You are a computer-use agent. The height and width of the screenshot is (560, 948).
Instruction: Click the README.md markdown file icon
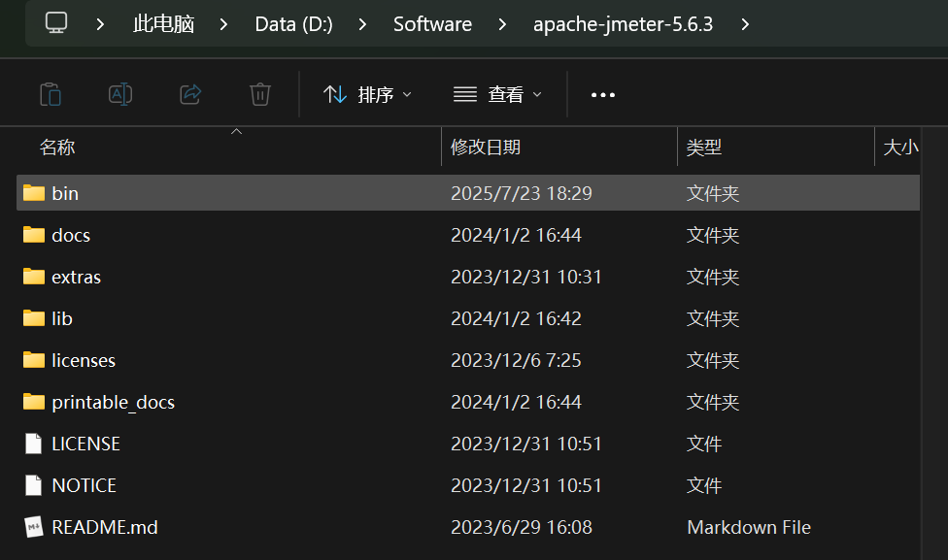pyautogui.click(x=34, y=527)
